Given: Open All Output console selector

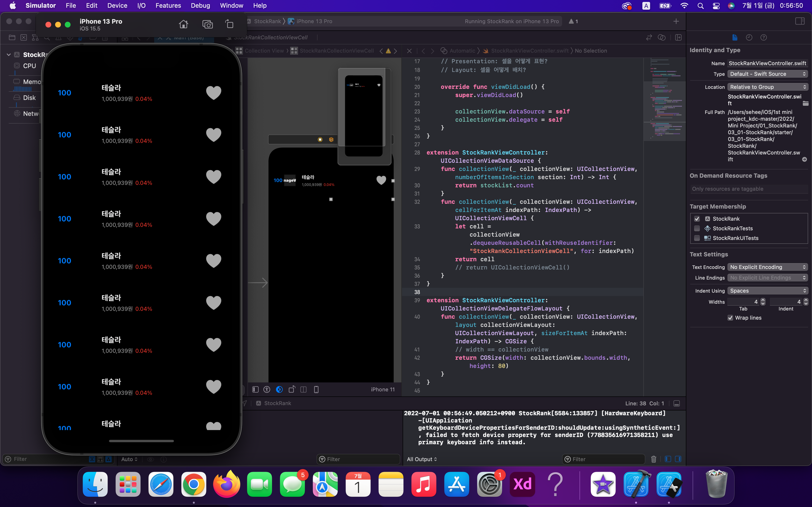Looking at the screenshot, I should [x=422, y=459].
